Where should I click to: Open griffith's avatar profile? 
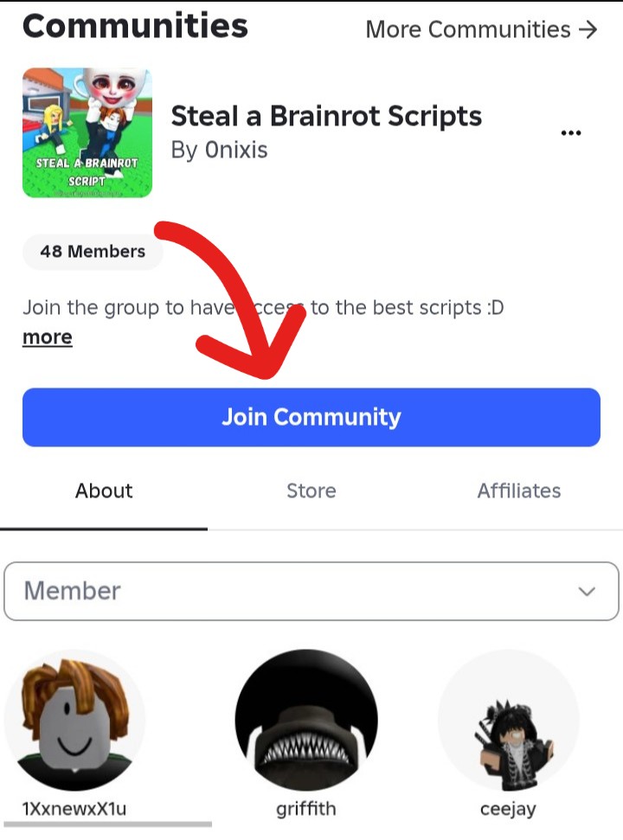coord(306,720)
